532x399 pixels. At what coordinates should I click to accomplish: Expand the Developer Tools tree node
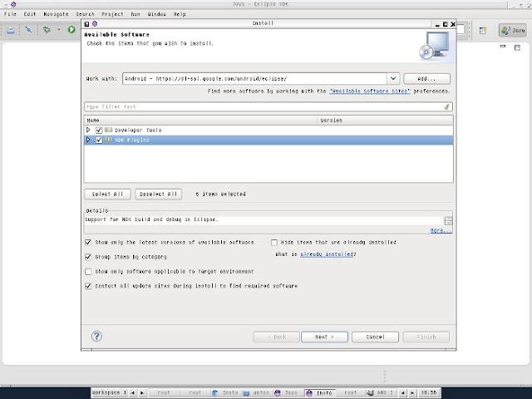click(89, 130)
